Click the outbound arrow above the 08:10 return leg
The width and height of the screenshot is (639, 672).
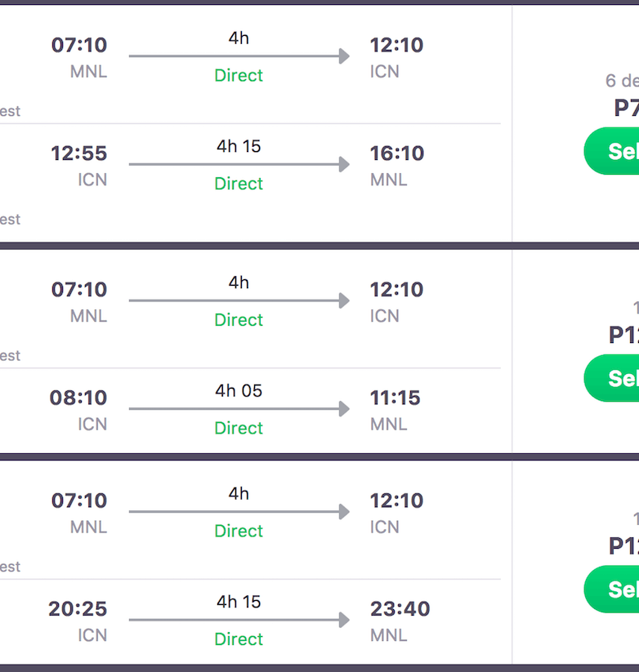(x=239, y=300)
